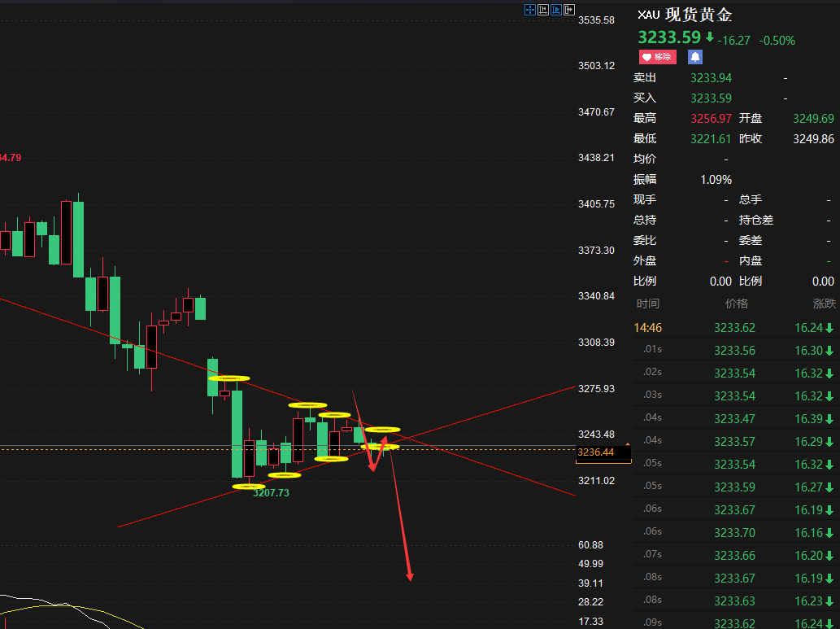Click the 3405.75 price axis label
Viewport: 840px width, 629px height.
596,204
